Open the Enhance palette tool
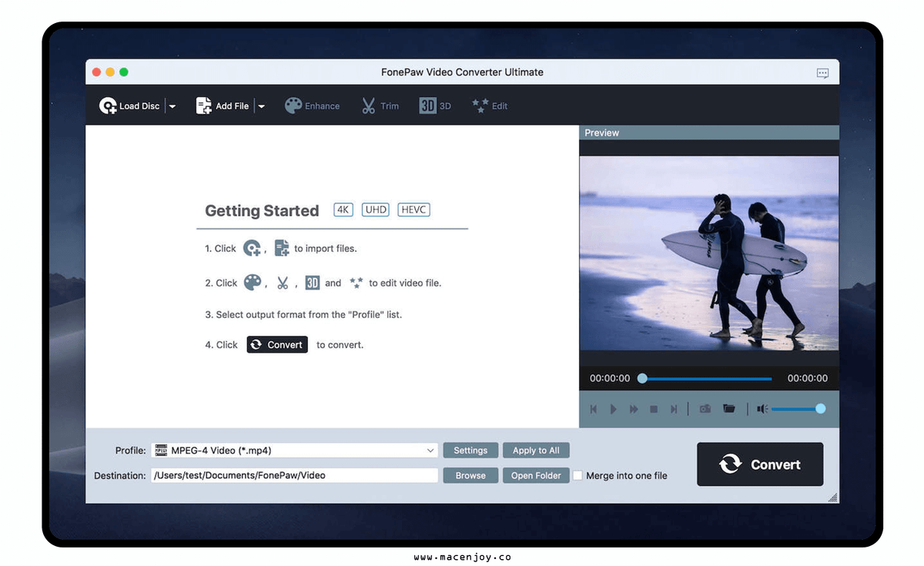This screenshot has width=924, height=566. (312, 106)
